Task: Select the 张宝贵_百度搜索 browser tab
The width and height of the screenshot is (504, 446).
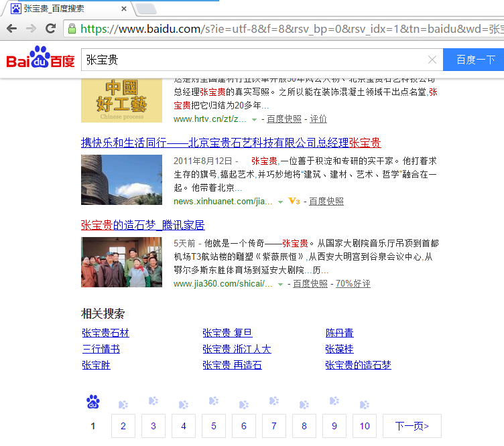Action: (x=69, y=9)
